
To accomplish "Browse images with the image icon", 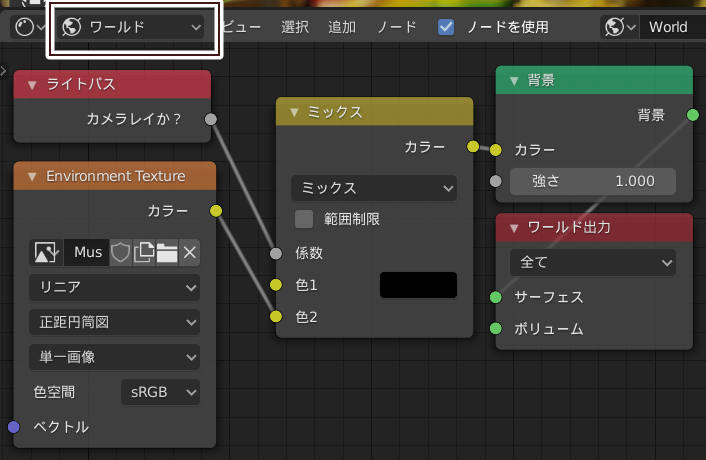I will coord(46,252).
